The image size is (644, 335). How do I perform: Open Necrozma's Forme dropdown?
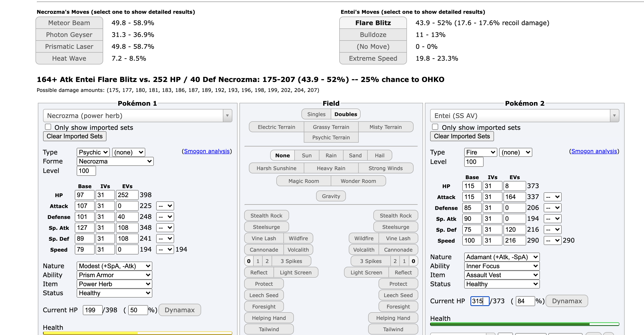pyautogui.click(x=115, y=161)
